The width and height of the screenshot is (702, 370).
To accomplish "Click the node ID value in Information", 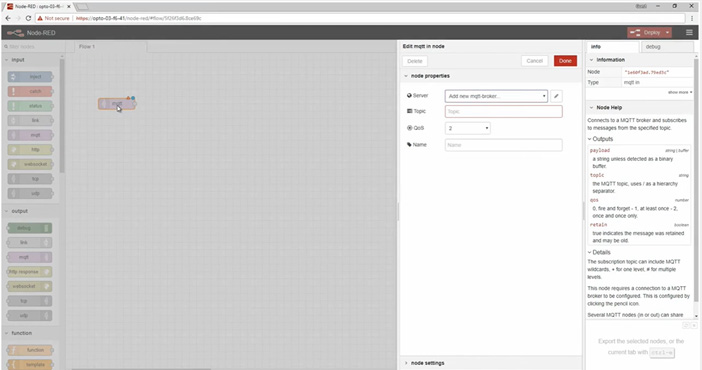I will (646, 72).
